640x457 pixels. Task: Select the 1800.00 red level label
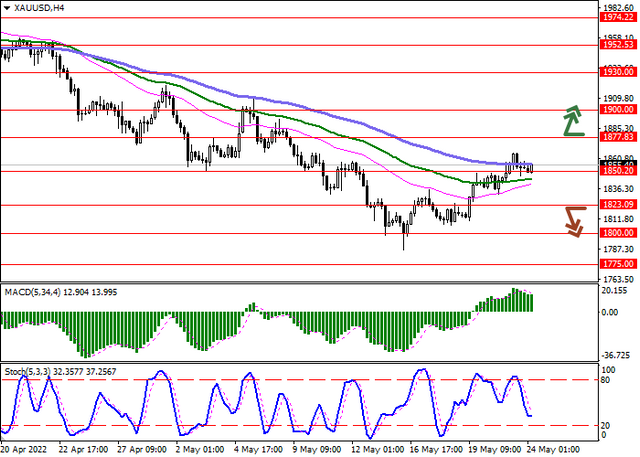pyautogui.click(x=619, y=233)
